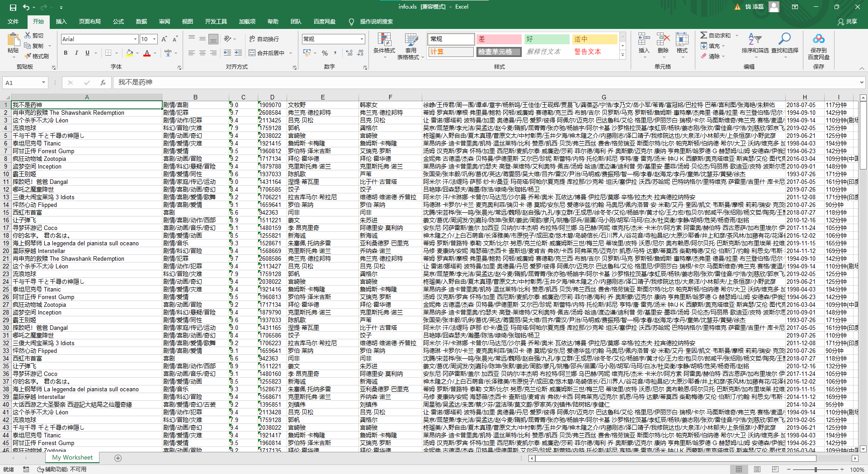This screenshot has width=868, height=474.
Task: Click the increase decimal icon
Action: [349, 53]
